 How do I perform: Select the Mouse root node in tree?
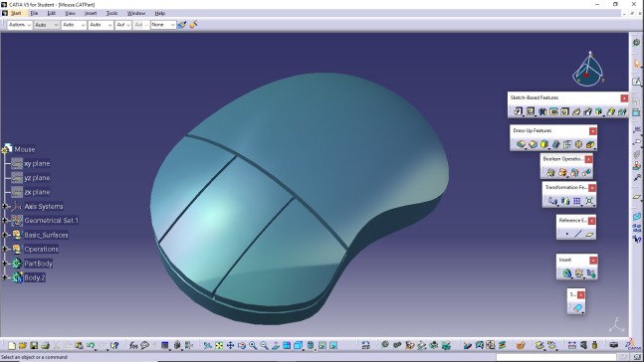click(24, 149)
